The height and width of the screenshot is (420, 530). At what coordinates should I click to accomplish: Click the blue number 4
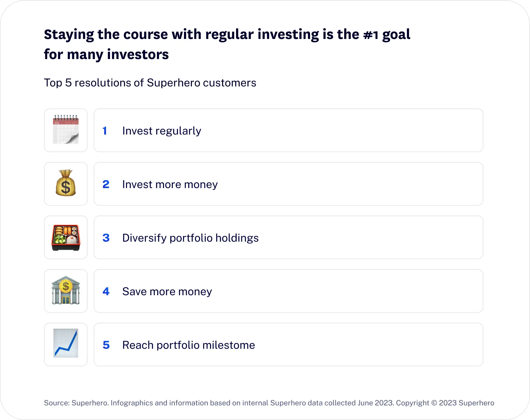[x=106, y=291]
